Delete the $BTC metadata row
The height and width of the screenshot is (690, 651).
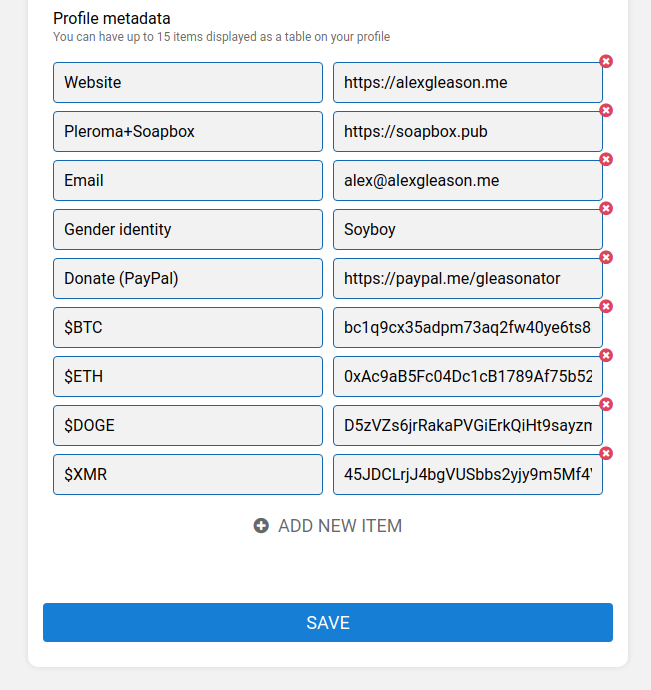pos(606,307)
